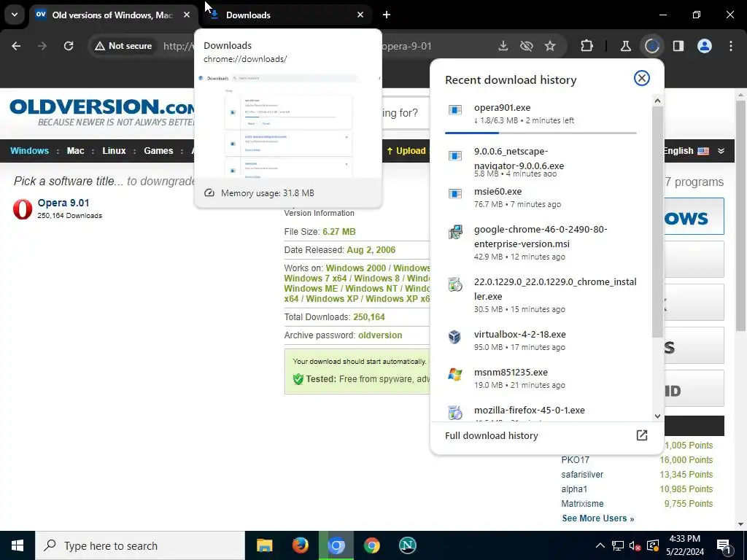Open 9.0.0.6_netscape-navigator download entry
747x560 pixels.
541,161
